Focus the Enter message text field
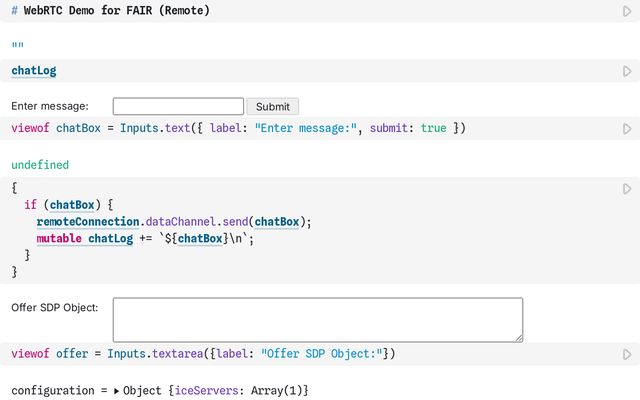This screenshot has width=640, height=400. (178, 106)
